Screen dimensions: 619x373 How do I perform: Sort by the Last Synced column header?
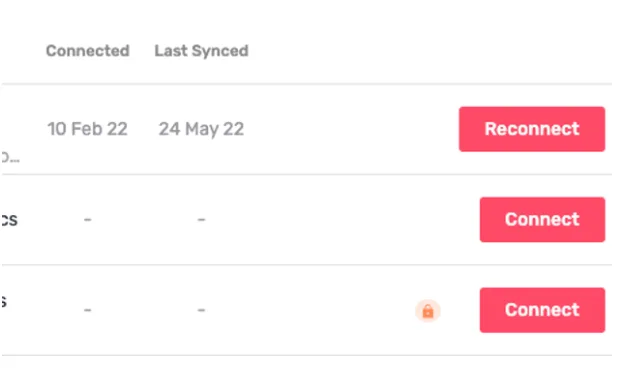click(x=201, y=51)
